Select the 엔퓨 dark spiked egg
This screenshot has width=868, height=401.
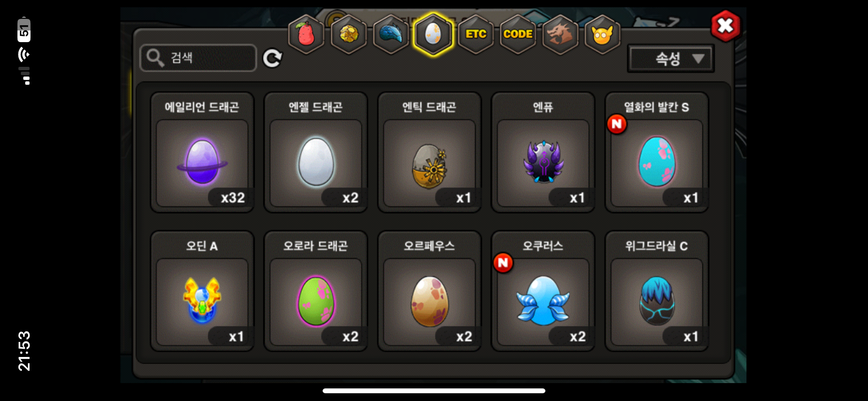click(x=543, y=152)
